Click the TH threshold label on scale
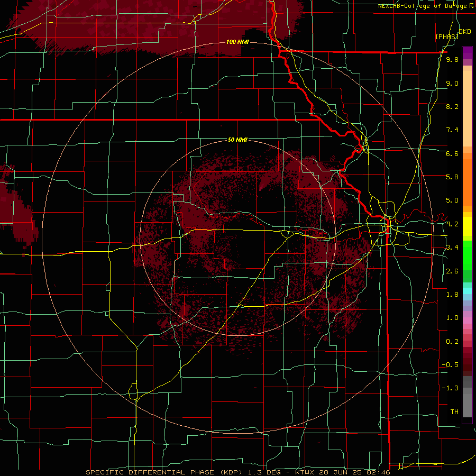 [454, 412]
